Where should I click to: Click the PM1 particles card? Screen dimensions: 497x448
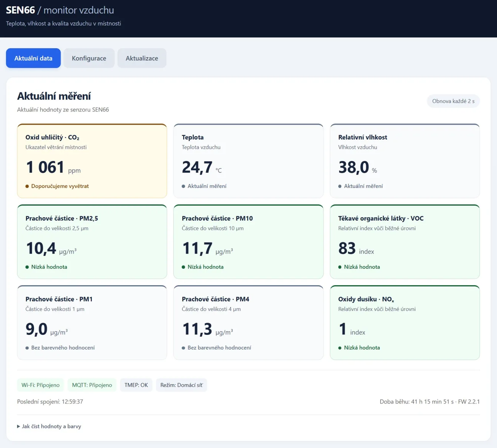(92, 323)
